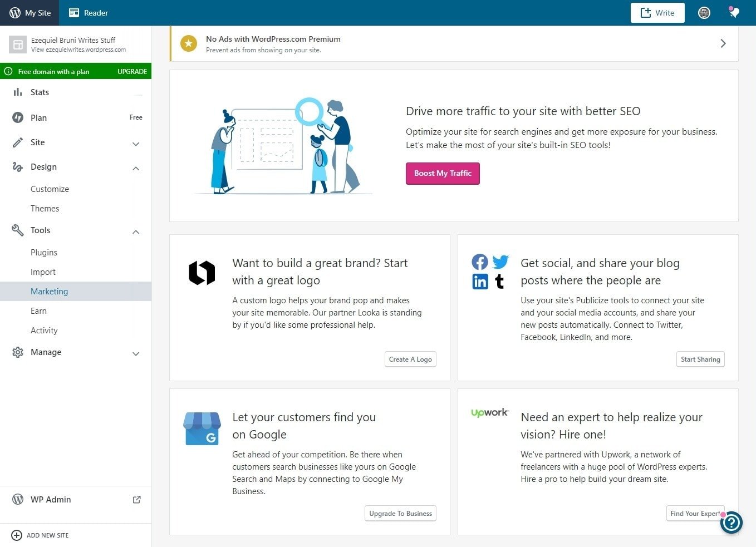Select Marketing in the sidebar
This screenshot has height=547, width=756.
point(76,292)
